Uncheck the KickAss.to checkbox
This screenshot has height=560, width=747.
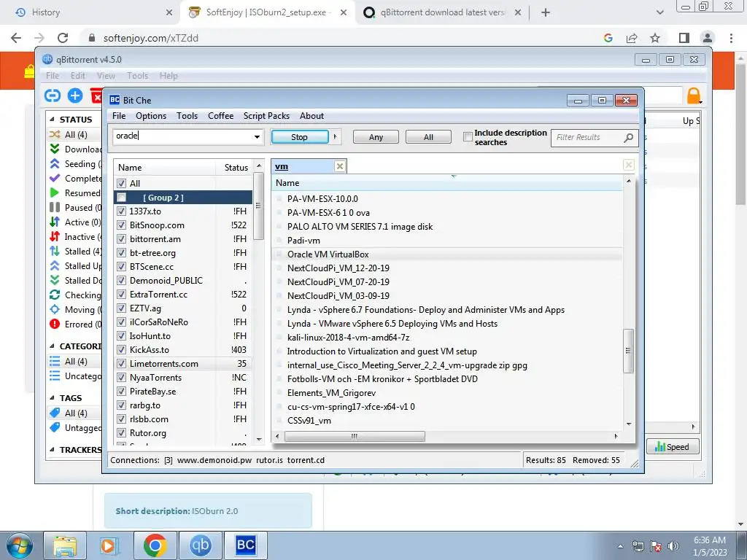(x=122, y=349)
